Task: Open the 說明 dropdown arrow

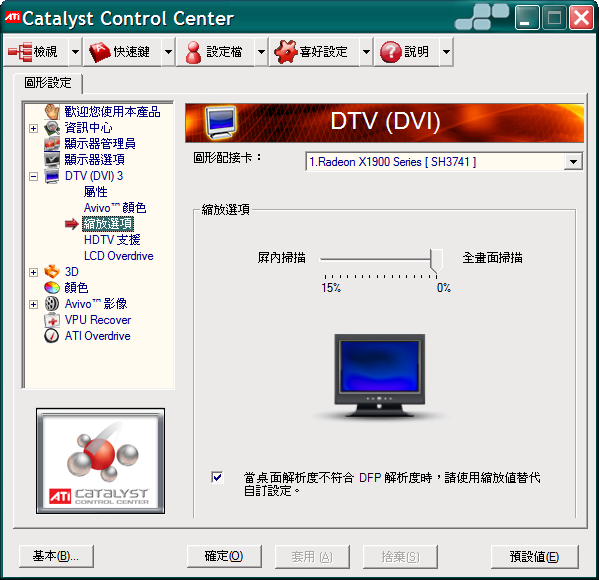Action: 446,52
